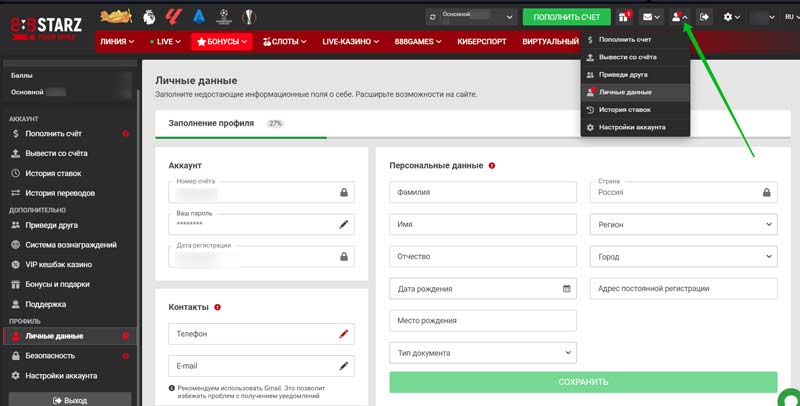Select Настройки аккаунта in profile dropdown
The height and width of the screenshot is (406, 800).
(x=635, y=127)
